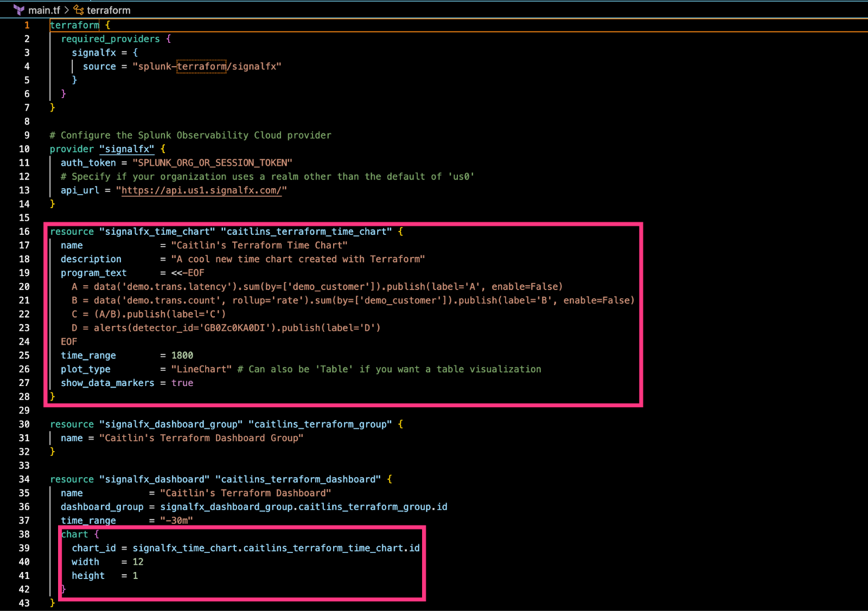Click the chart_id reference inside the chart block
The width and height of the screenshot is (868, 611).
click(x=93, y=548)
